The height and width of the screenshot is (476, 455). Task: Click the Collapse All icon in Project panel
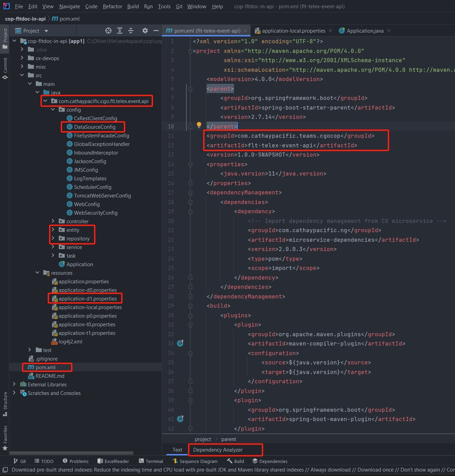(131, 31)
